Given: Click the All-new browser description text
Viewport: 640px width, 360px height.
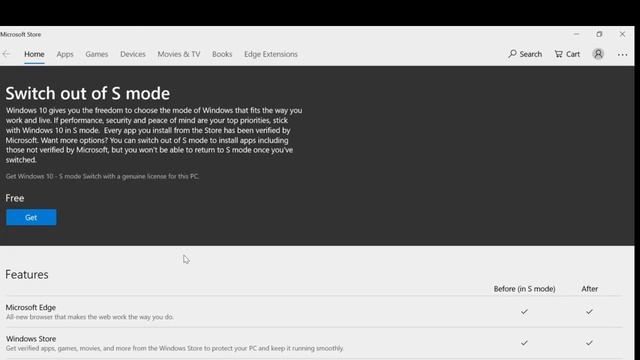Looking at the screenshot, I should pyautogui.click(x=90, y=317).
